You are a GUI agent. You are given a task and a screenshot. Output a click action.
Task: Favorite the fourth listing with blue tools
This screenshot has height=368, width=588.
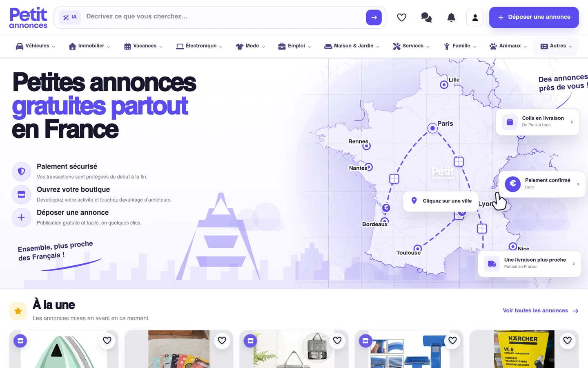[452, 340]
